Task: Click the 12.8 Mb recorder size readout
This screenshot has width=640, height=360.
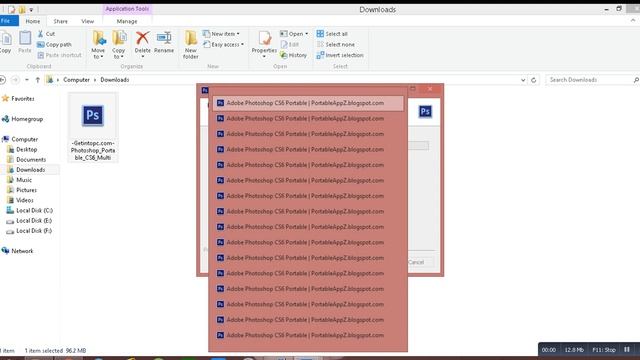Action: pyautogui.click(x=574, y=350)
